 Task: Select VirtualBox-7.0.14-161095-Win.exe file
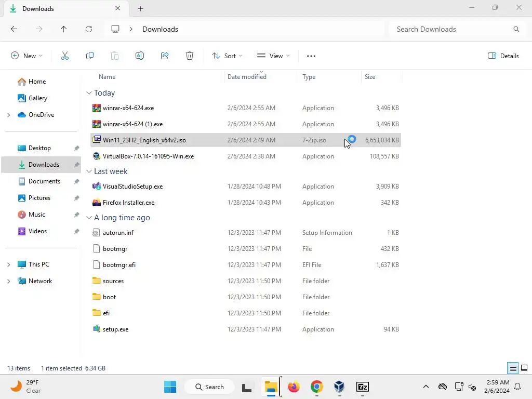(x=246, y=156)
